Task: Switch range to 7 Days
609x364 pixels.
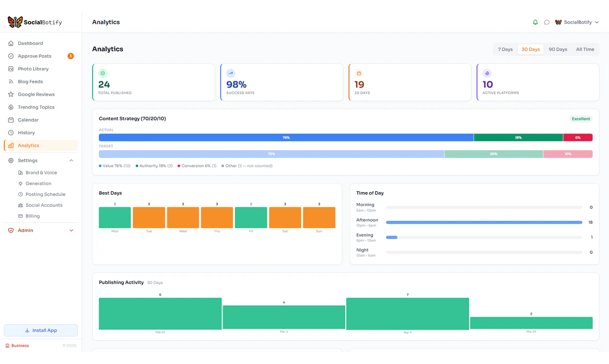Action: 505,49
